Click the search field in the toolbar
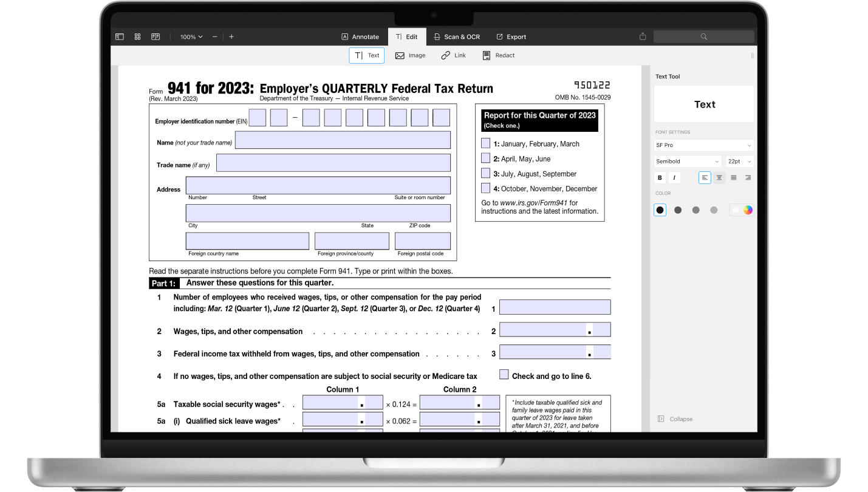Screen dimensions: 868x492 click(x=703, y=37)
